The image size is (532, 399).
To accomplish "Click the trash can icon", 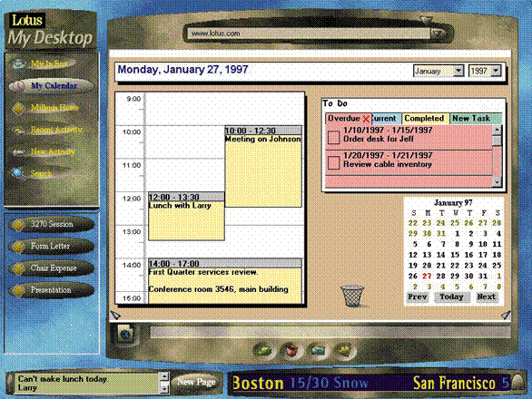I will [x=352, y=296].
